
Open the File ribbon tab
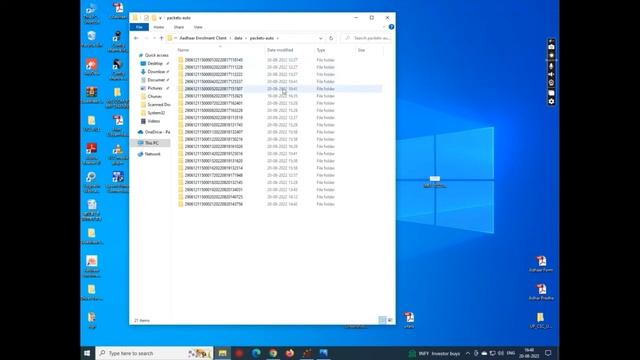[x=139, y=27]
